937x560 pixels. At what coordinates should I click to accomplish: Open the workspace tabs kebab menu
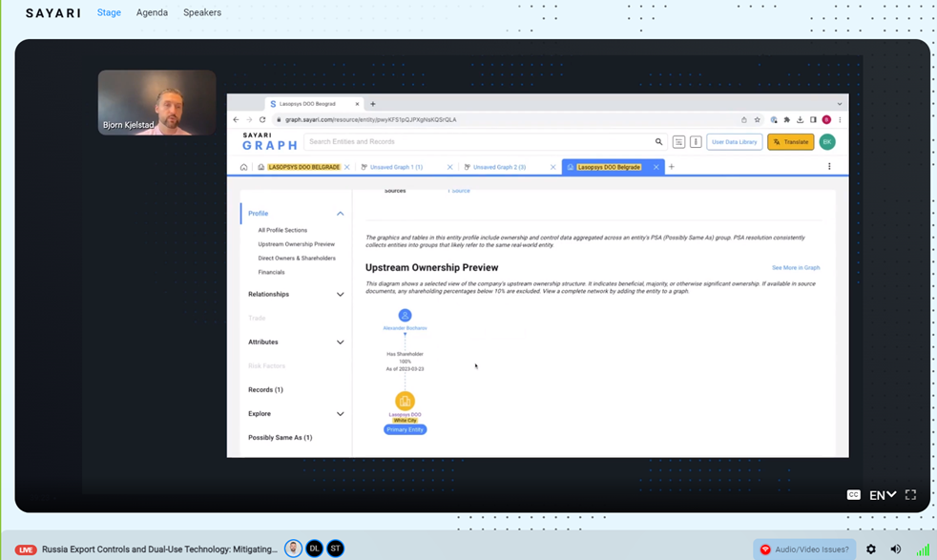pos(829,166)
